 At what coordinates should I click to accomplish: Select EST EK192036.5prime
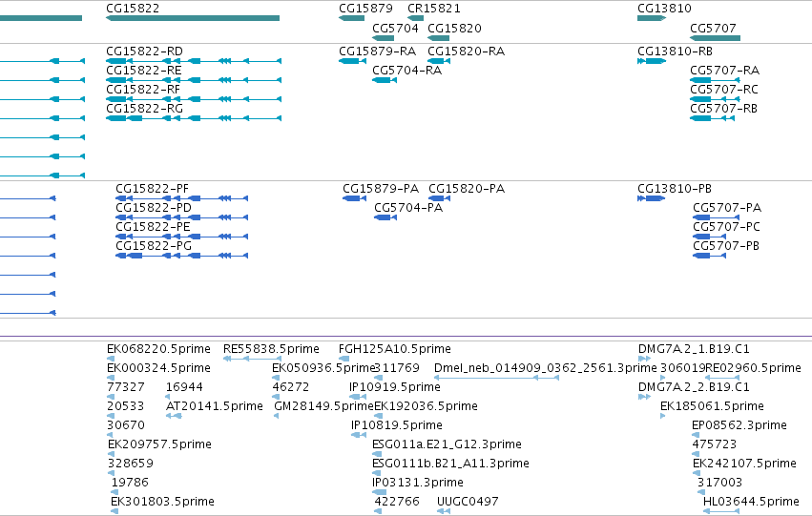coord(378,416)
